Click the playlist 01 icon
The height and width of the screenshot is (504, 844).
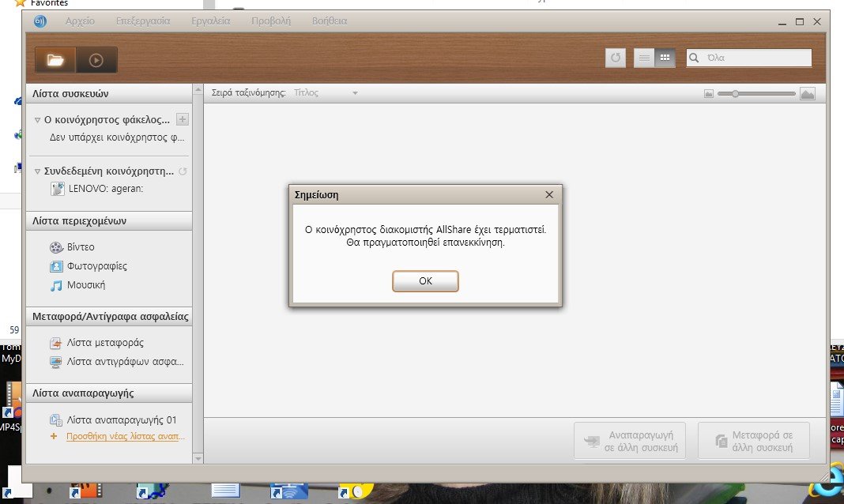[55, 420]
